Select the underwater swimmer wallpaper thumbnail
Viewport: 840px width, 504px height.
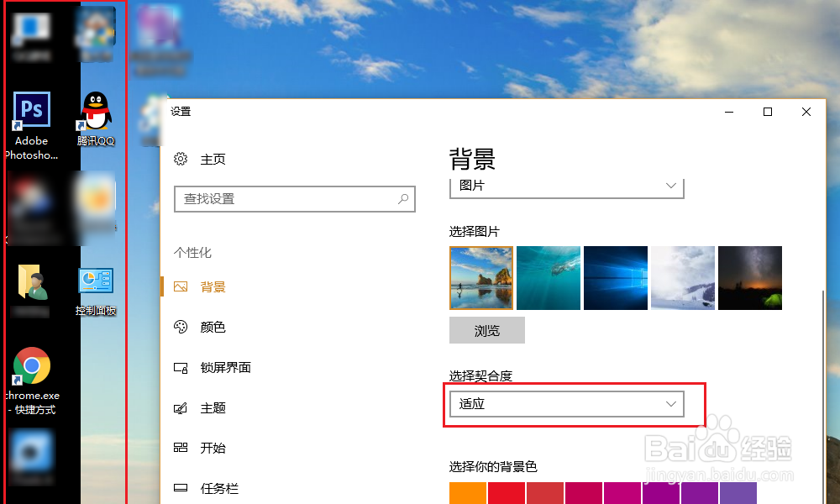[x=548, y=278]
